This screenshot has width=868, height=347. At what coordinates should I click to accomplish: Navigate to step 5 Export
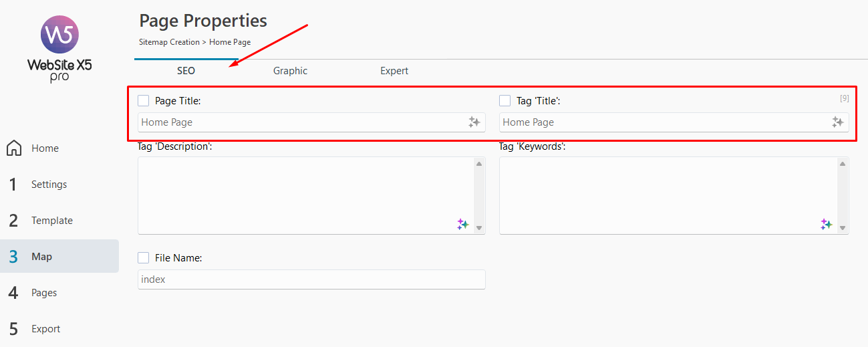(45, 329)
